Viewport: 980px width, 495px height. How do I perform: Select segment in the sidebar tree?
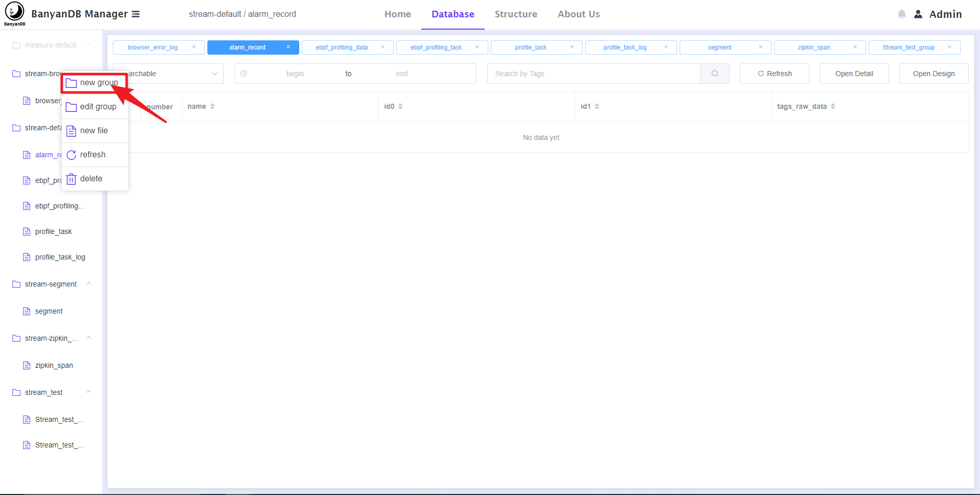pos(49,311)
